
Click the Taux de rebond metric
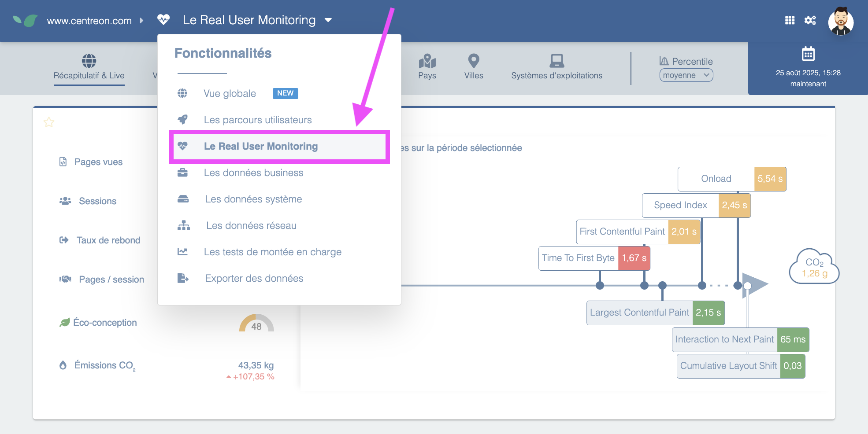click(108, 240)
